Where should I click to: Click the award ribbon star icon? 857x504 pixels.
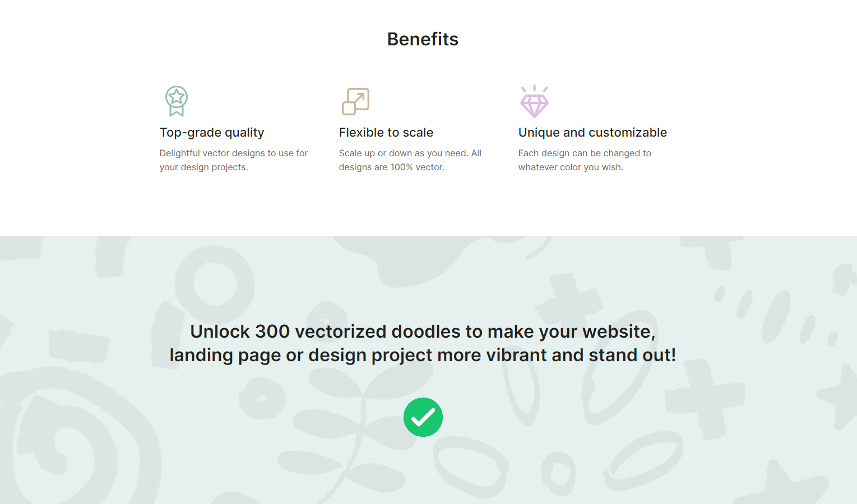(177, 100)
